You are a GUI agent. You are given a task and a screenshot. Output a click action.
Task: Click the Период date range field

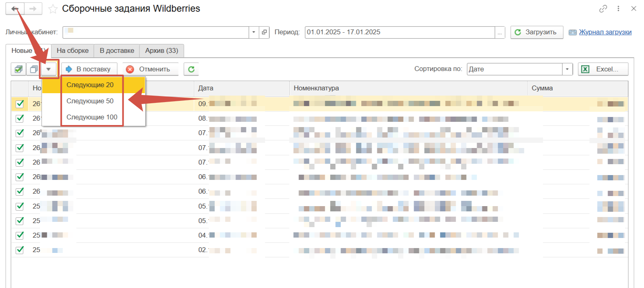coord(400,32)
